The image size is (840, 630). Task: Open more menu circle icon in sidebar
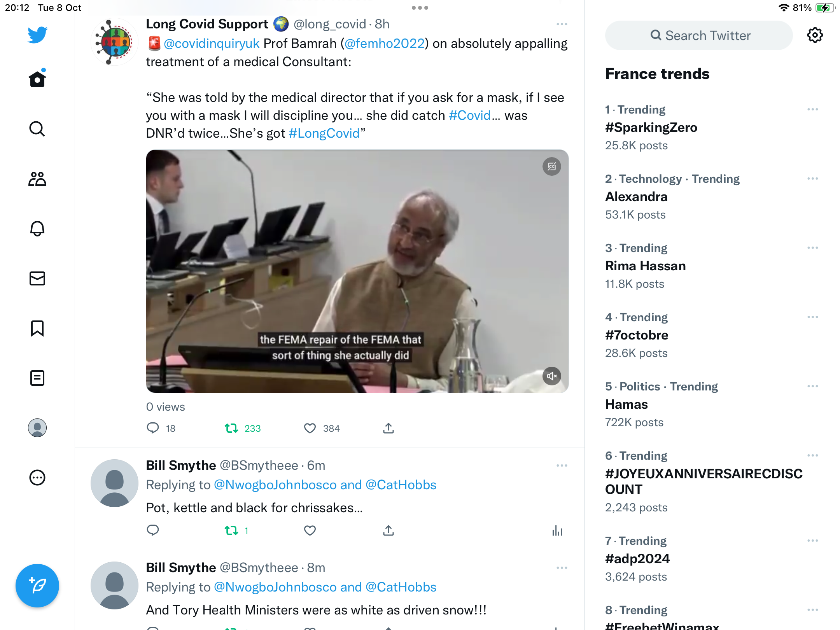37,478
